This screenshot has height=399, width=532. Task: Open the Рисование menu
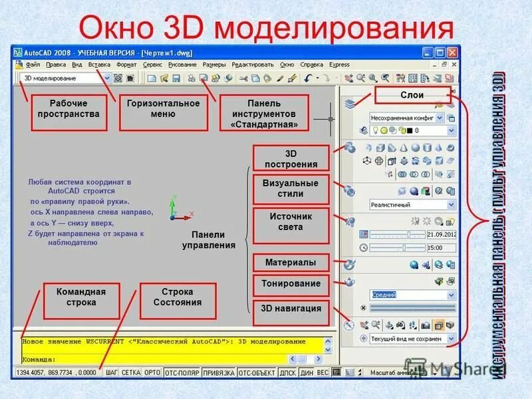tap(182, 65)
